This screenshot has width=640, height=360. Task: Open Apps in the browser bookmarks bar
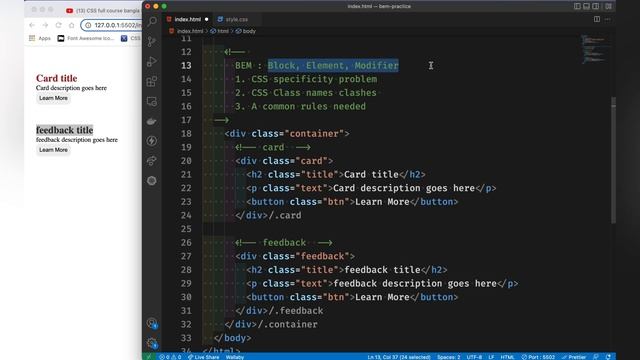tap(40, 38)
